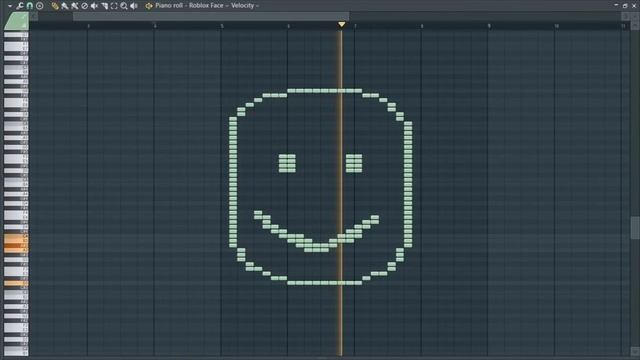Screen dimensions: 640x360
Task: Open the Roblox Face channel selector
Action: [206, 6]
